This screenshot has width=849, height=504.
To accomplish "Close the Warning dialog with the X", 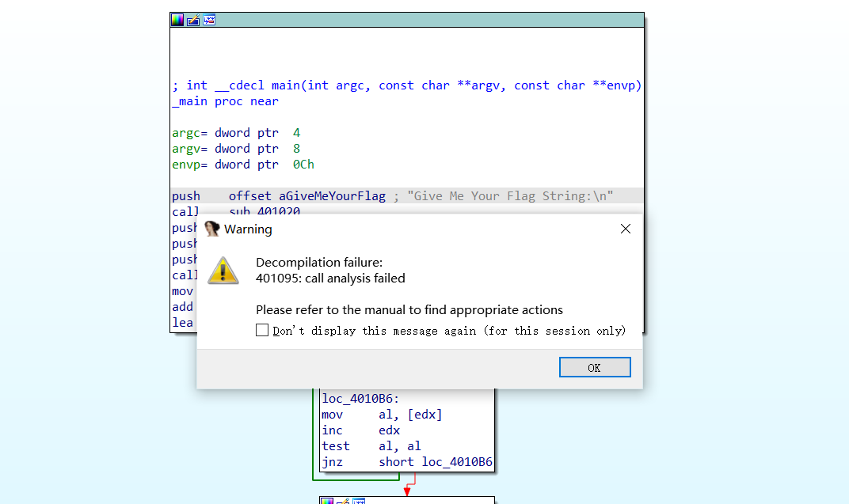I will [625, 228].
